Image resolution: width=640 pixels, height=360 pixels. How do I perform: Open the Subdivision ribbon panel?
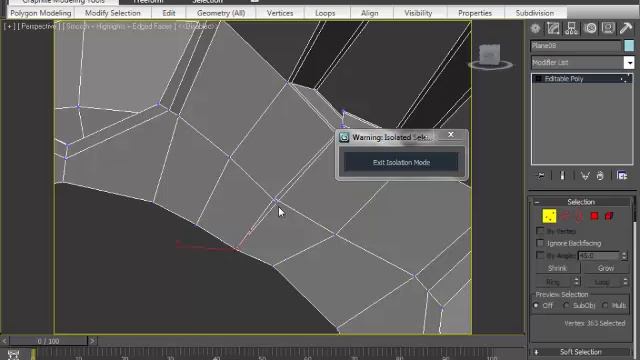535,13
